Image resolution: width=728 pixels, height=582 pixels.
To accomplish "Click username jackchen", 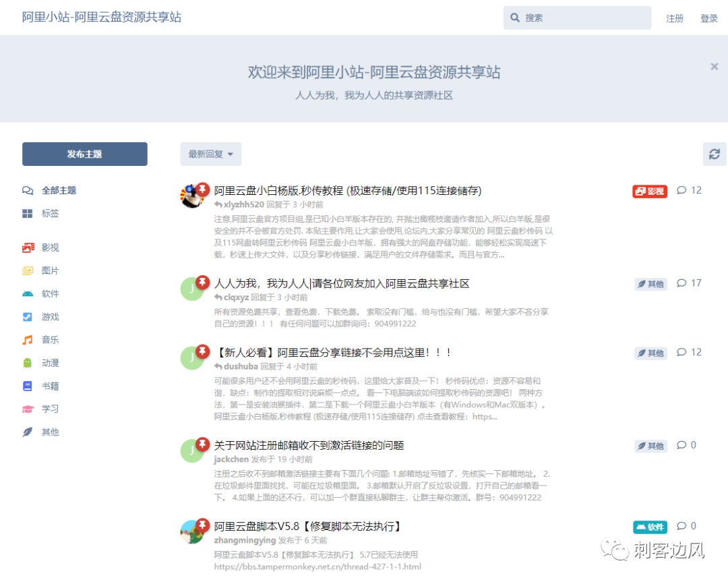I will [x=231, y=459].
